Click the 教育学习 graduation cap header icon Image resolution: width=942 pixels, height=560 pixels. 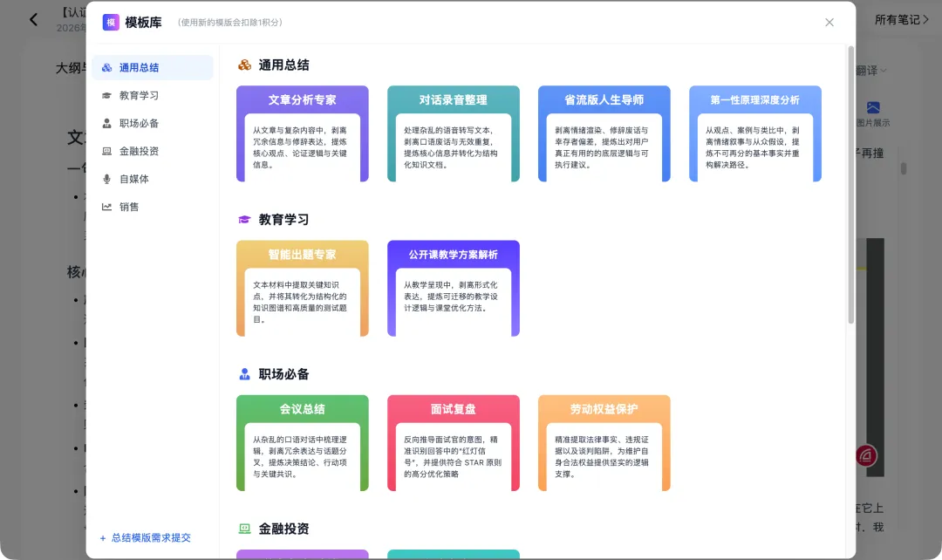tap(245, 220)
